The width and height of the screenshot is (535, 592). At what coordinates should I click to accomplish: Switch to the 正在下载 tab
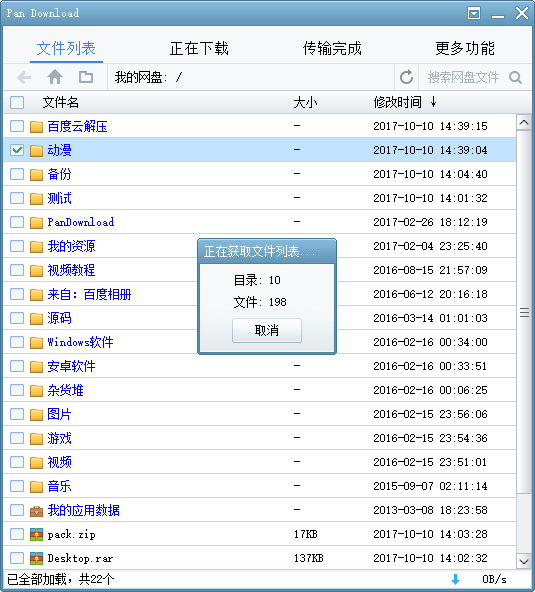pyautogui.click(x=199, y=48)
